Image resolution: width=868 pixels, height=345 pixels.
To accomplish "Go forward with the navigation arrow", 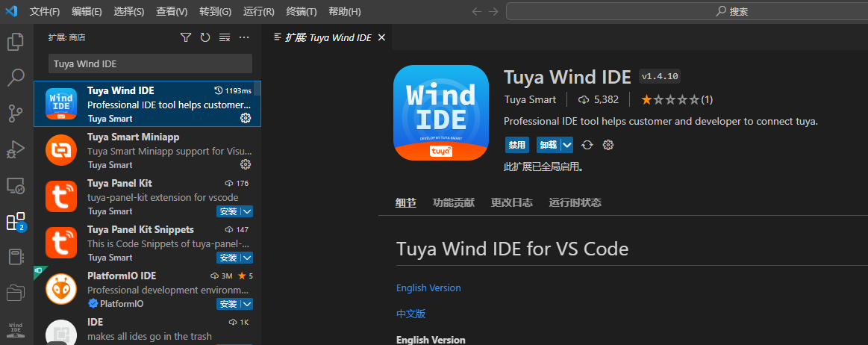I will (493, 12).
